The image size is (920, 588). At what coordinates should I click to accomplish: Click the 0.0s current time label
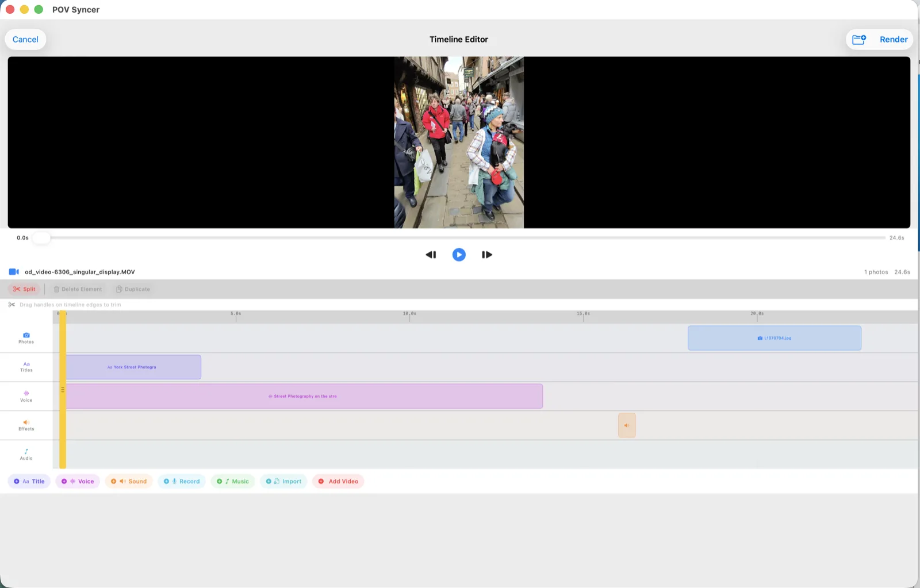coord(22,237)
